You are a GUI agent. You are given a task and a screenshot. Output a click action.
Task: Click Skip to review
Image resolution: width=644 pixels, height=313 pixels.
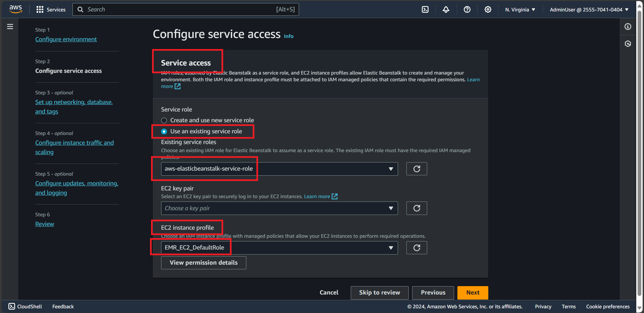coord(380,293)
